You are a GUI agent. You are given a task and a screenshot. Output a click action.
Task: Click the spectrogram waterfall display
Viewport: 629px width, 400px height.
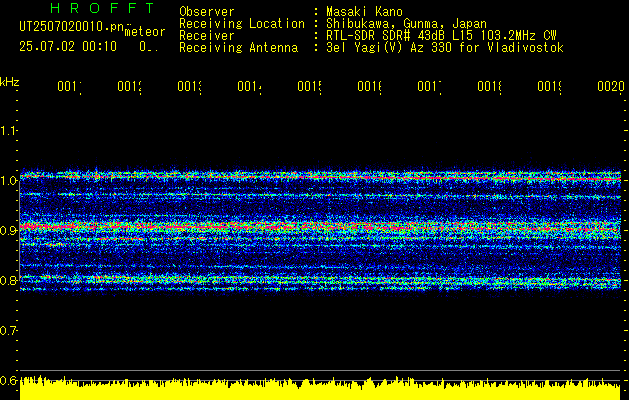[x=320, y=231]
